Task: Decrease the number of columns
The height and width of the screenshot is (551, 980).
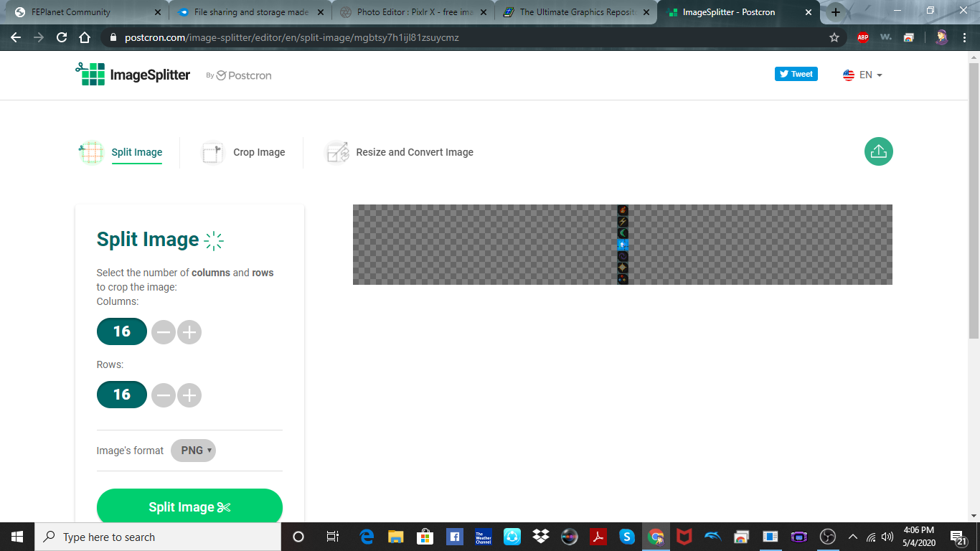Action: [x=164, y=332]
